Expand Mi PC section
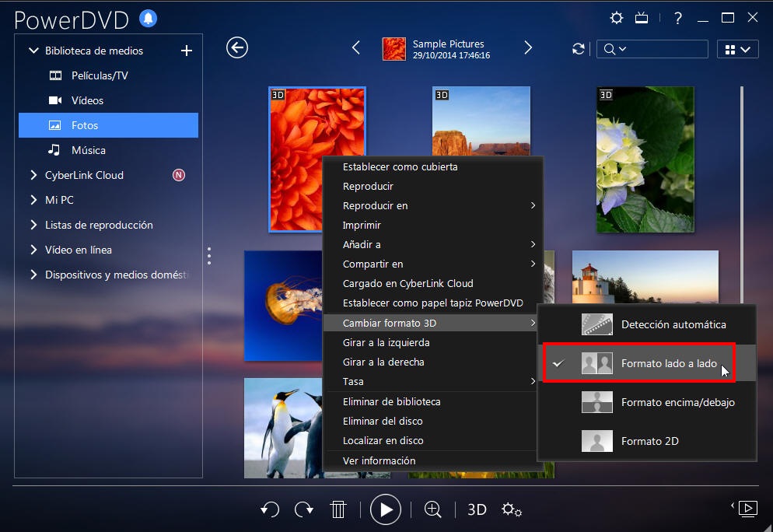This screenshot has height=532, width=773. (x=33, y=200)
